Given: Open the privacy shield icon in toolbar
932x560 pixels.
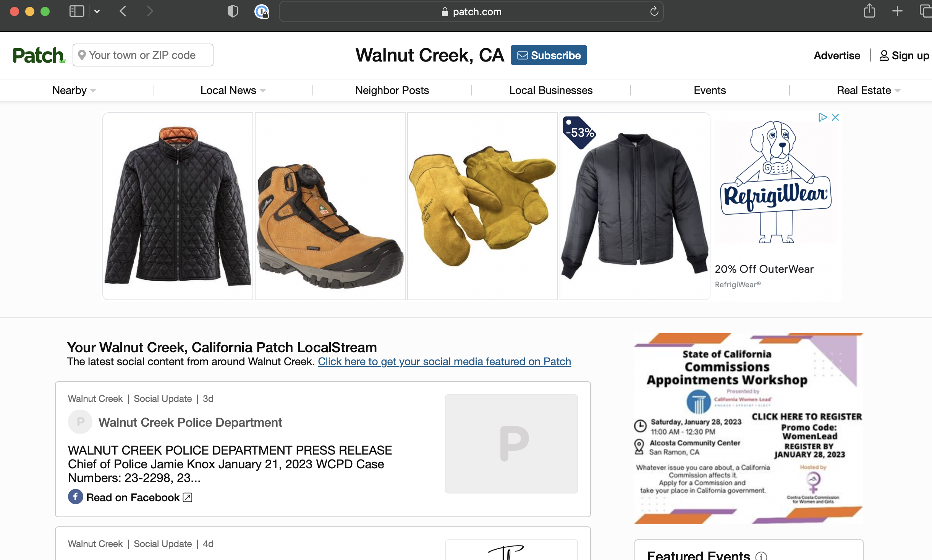Looking at the screenshot, I should (233, 11).
